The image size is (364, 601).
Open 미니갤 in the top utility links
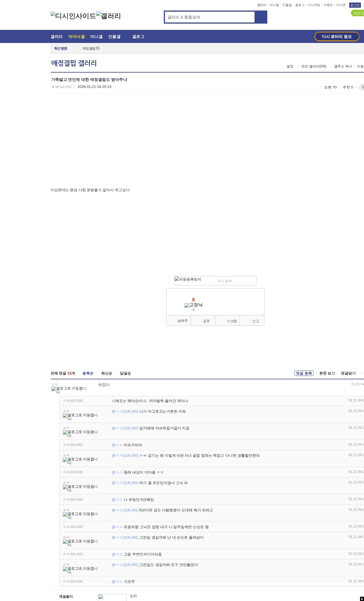click(274, 5)
